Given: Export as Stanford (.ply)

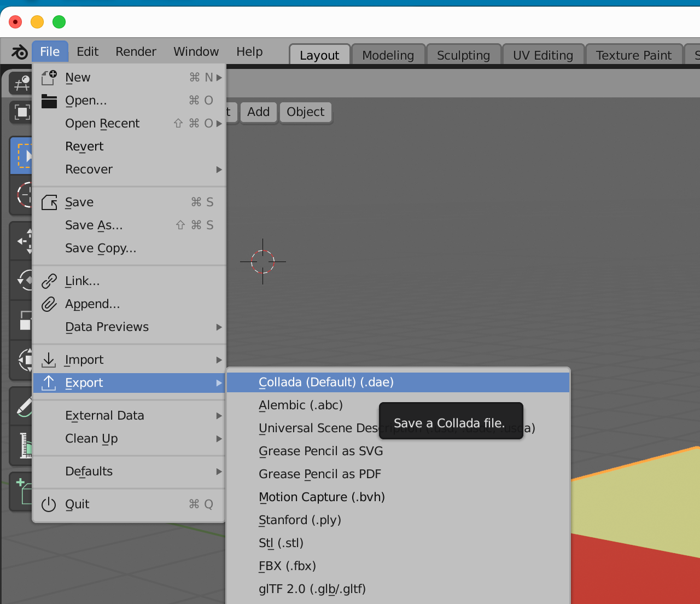Looking at the screenshot, I should click(x=398, y=520).
